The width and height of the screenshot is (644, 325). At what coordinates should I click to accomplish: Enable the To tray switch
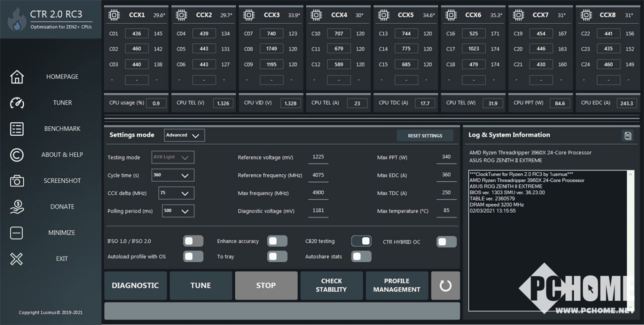[277, 257]
